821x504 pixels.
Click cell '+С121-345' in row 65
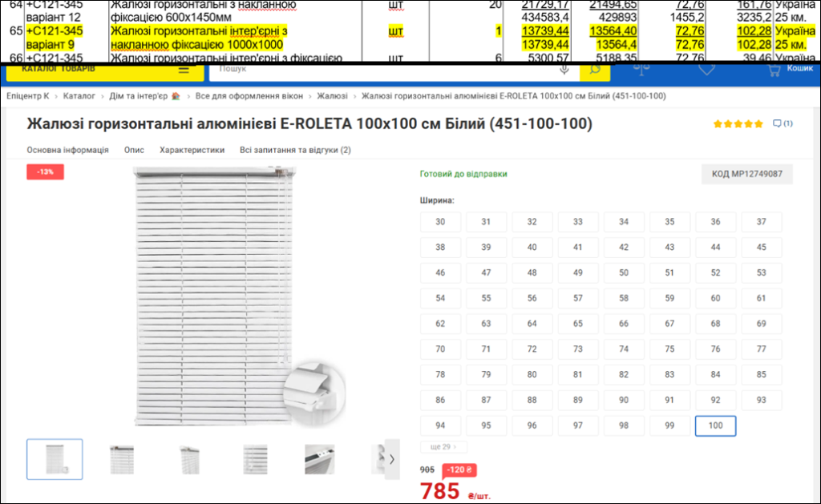click(55, 31)
